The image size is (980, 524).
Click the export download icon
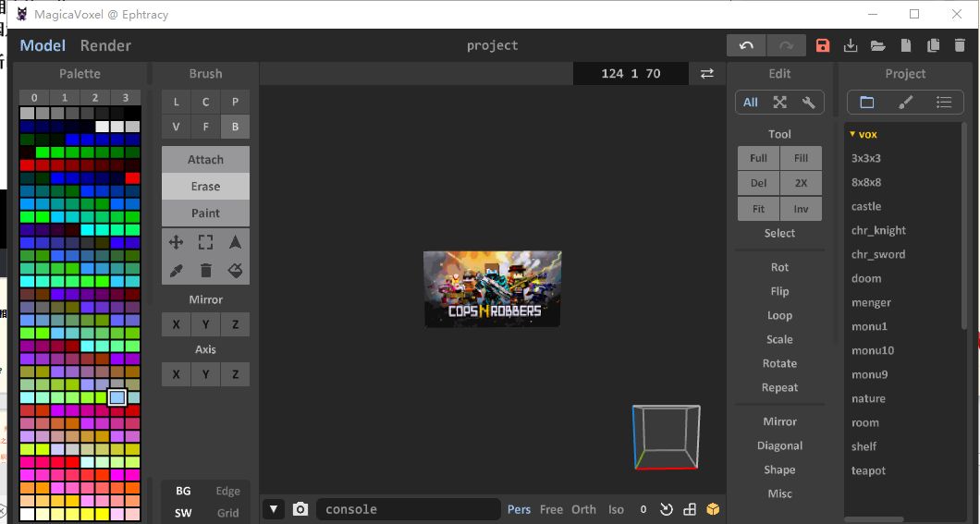click(x=850, y=45)
